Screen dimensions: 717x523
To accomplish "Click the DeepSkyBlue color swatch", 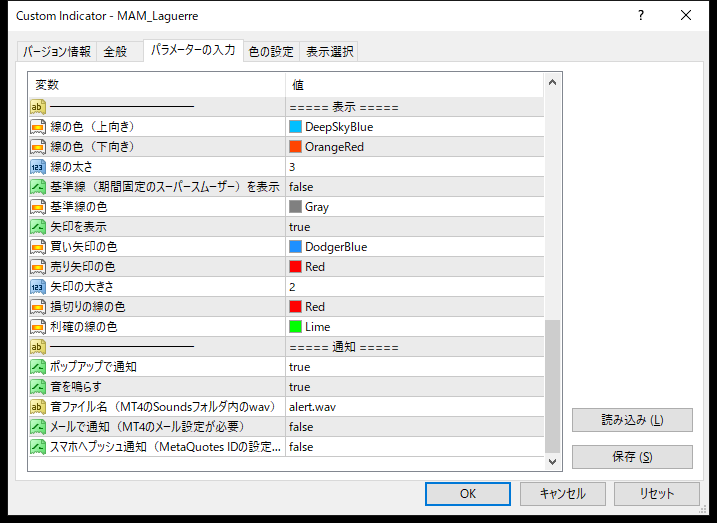I will (x=295, y=127).
